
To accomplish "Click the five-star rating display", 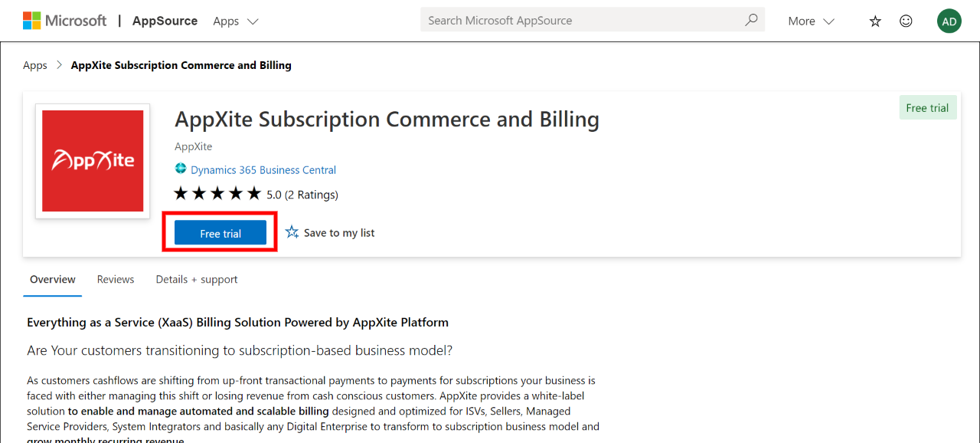I will click(217, 193).
